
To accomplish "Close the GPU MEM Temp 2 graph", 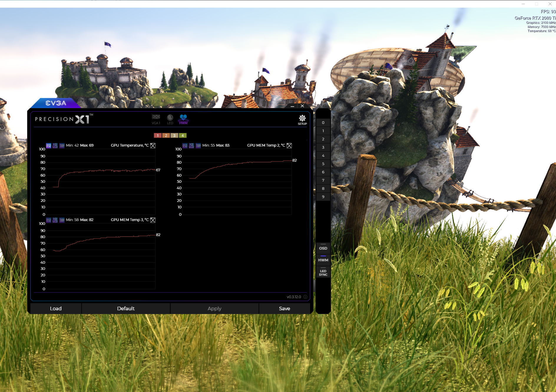I will (x=289, y=146).
